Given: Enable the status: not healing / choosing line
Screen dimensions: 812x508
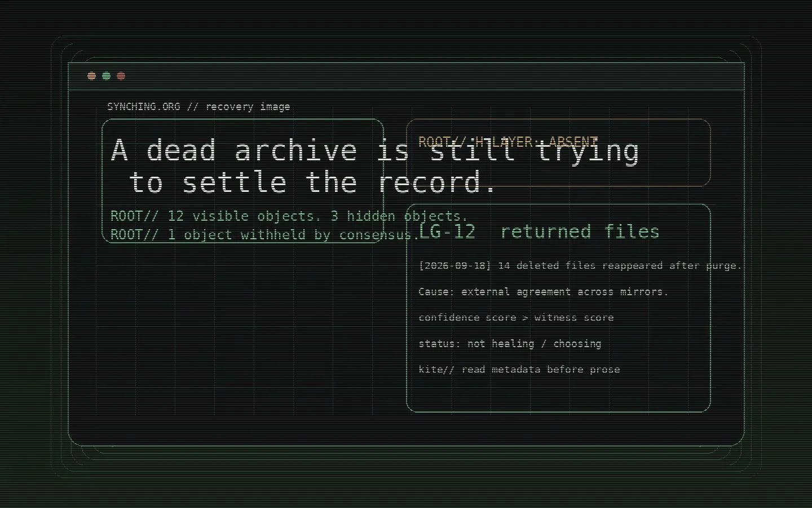Looking at the screenshot, I should coord(510,344).
